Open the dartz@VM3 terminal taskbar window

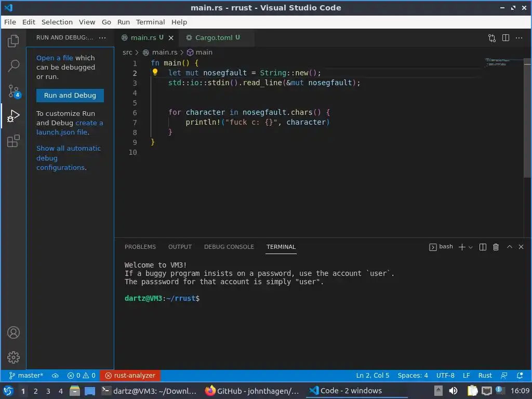click(x=149, y=391)
